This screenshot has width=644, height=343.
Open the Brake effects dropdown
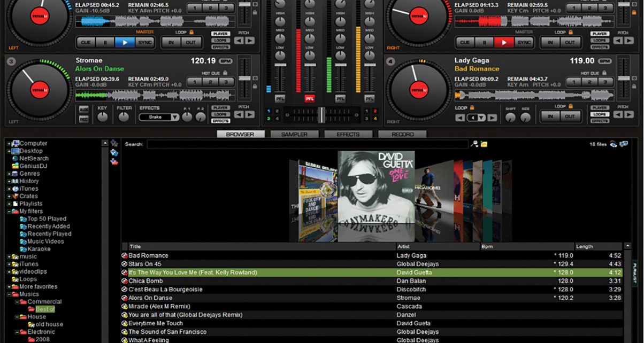[175, 117]
